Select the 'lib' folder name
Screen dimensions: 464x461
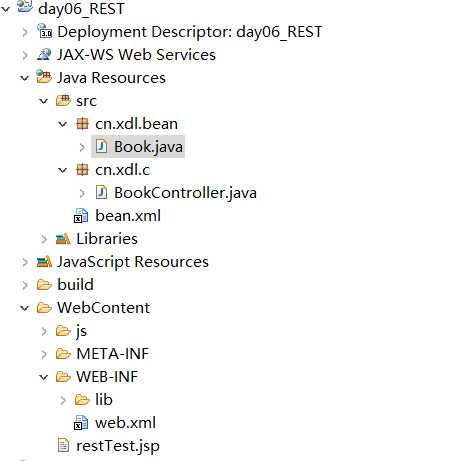point(104,400)
